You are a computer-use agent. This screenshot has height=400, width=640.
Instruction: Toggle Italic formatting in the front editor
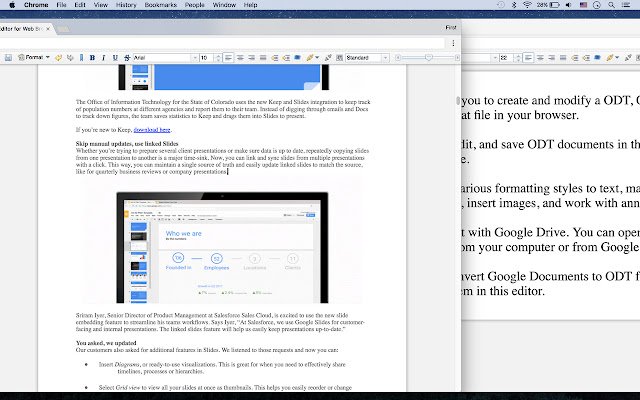tap(104, 58)
